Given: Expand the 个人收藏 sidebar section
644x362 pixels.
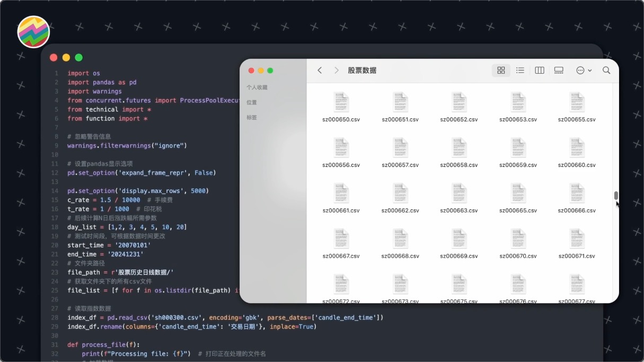Looking at the screenshot, I should [257, 87].
